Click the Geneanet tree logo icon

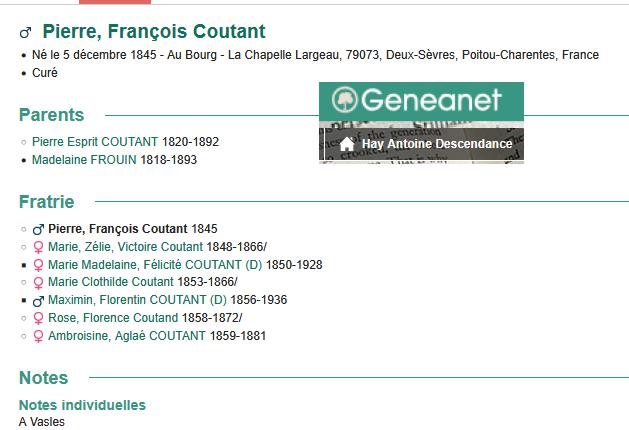pos(345,99)
